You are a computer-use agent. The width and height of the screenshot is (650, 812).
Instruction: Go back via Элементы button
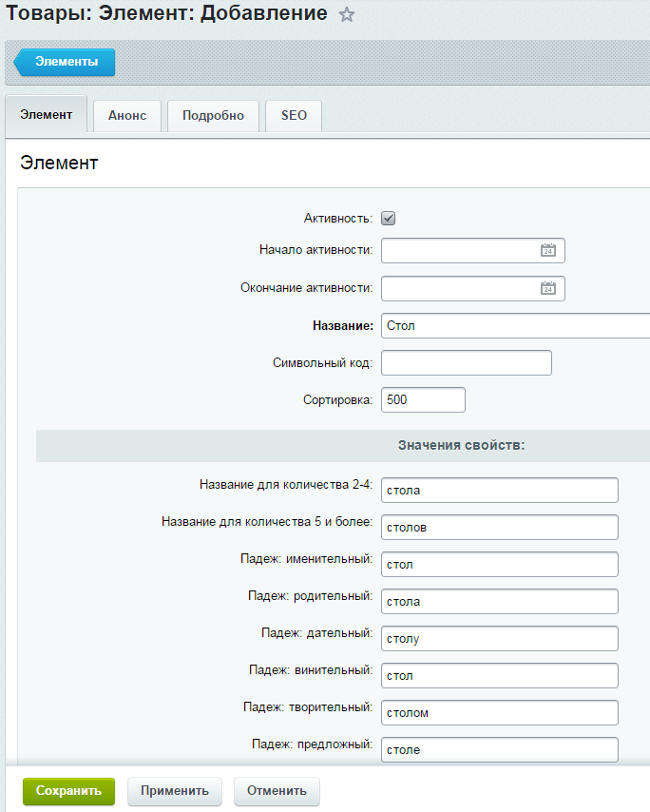click(65, 62)
